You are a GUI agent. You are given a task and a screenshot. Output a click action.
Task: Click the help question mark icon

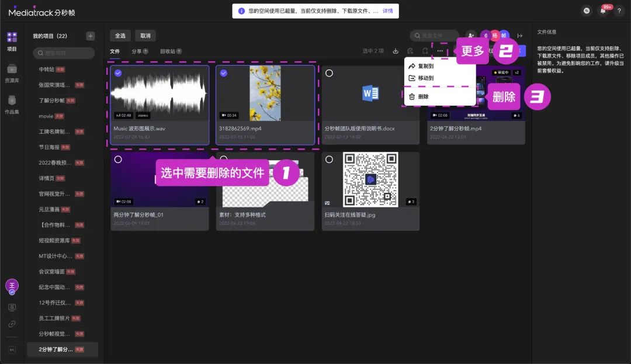tap(619, 11)
